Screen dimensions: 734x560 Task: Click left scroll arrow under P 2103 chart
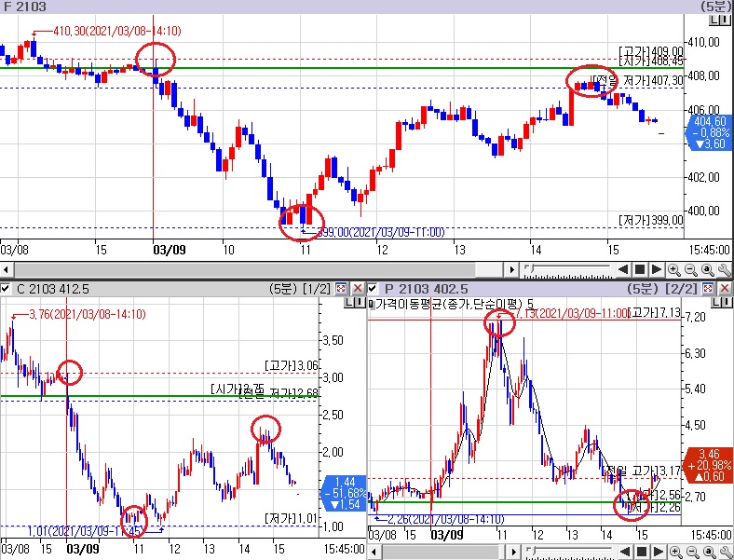pos(374,552)
